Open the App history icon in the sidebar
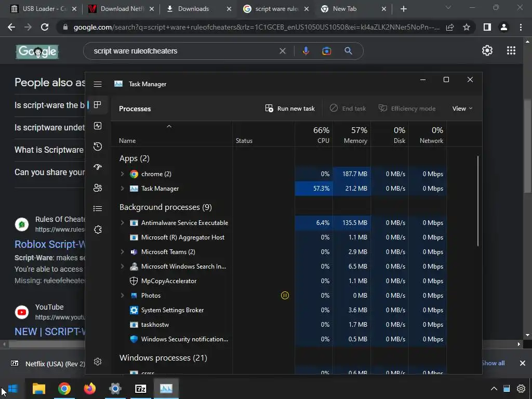 point(98,147)
